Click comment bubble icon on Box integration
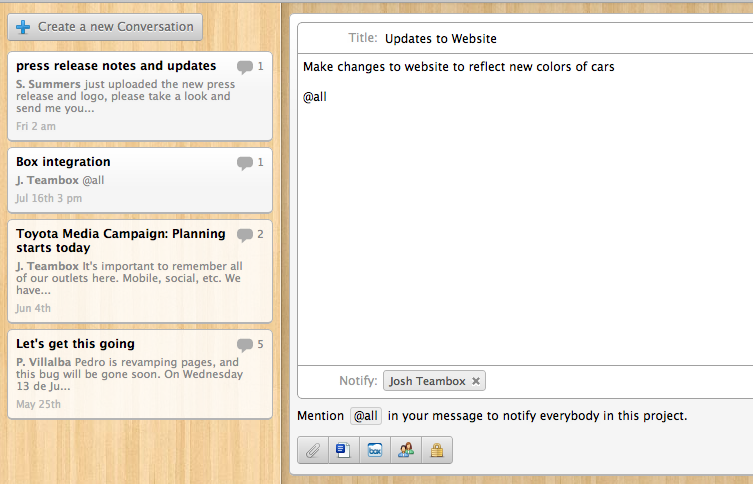The height and width of the screenshot is (484, 753). click(x=245, y=163)
